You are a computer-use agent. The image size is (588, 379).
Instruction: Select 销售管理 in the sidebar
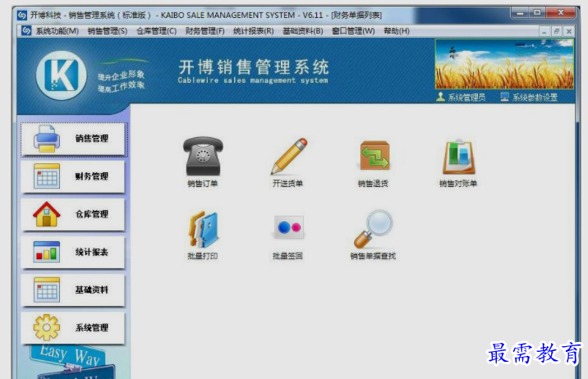(73, 139)
